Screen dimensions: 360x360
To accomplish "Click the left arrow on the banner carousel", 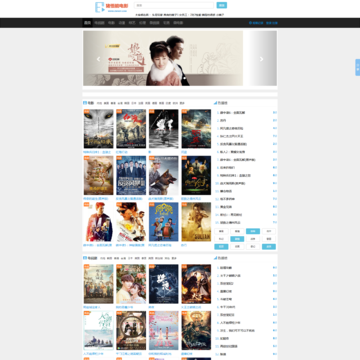I will 98,59.
